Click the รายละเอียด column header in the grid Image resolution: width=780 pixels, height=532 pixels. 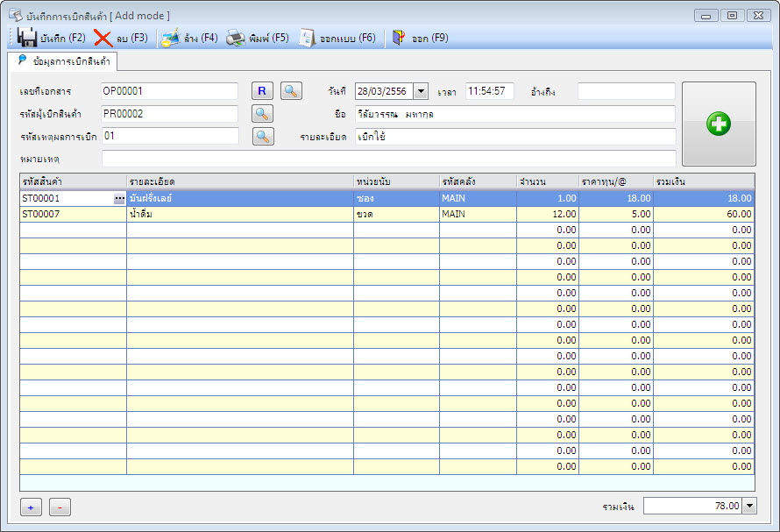point(240,181)
